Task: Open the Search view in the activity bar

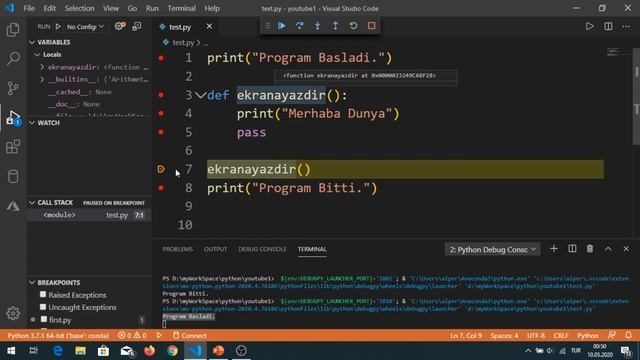Action: tap(13, 59)
